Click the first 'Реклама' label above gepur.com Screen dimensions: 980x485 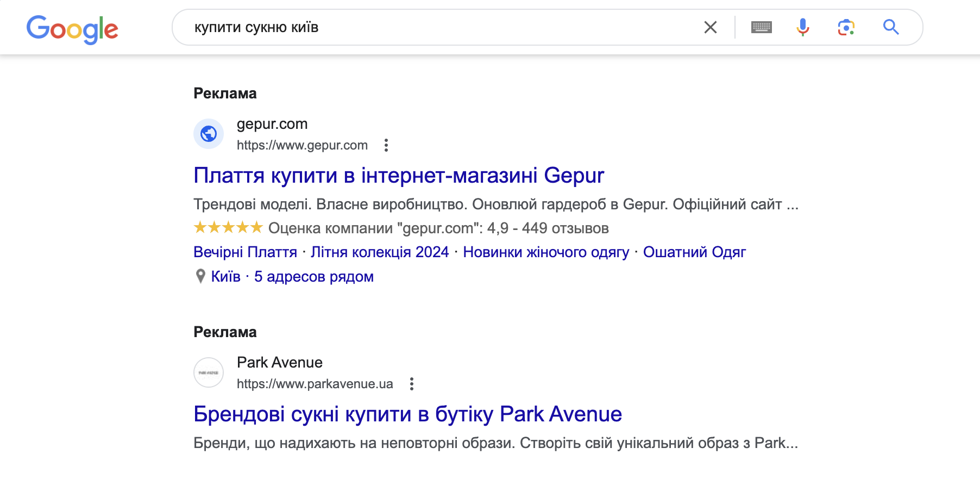225,94
